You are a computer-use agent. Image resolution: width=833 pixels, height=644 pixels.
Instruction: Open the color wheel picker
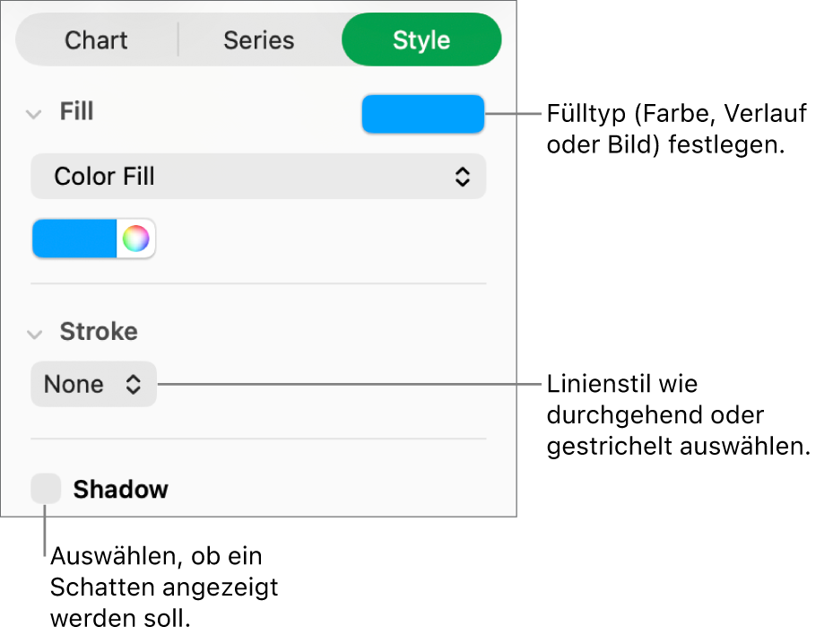click(135, 239)
